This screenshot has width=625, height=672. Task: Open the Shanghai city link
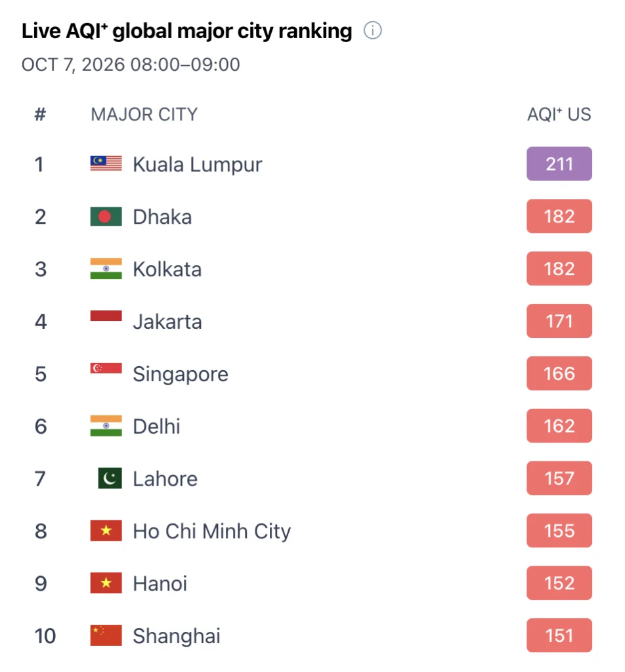(x=177, y=636)
